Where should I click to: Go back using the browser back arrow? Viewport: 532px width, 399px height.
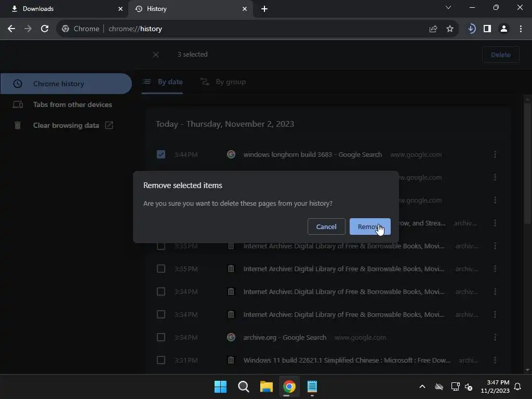point(11,29)
